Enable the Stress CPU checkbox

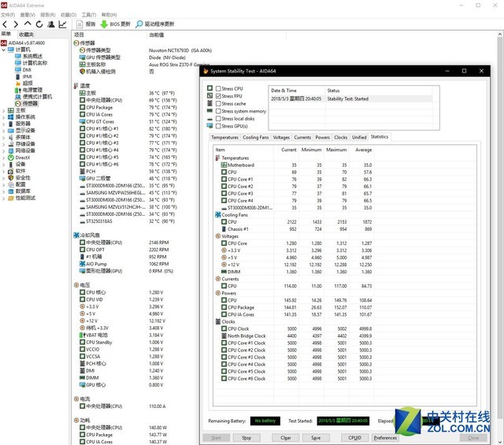218,89
